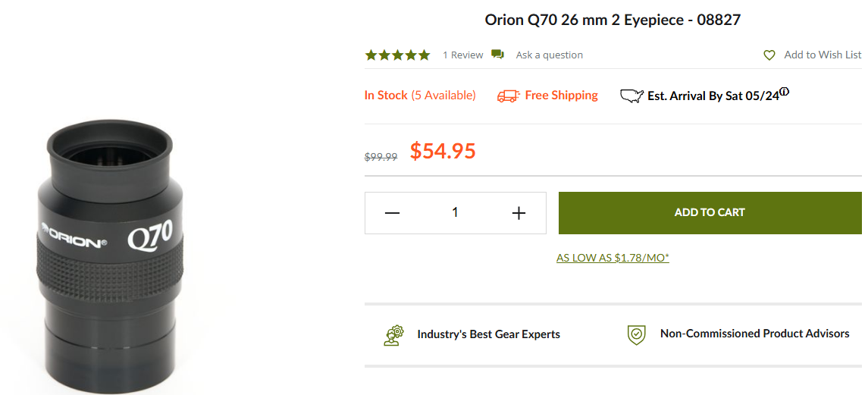Viewport: 868px width, 395px height.
Task: Click the free shipping truck icon
Action: click(508, 96)
